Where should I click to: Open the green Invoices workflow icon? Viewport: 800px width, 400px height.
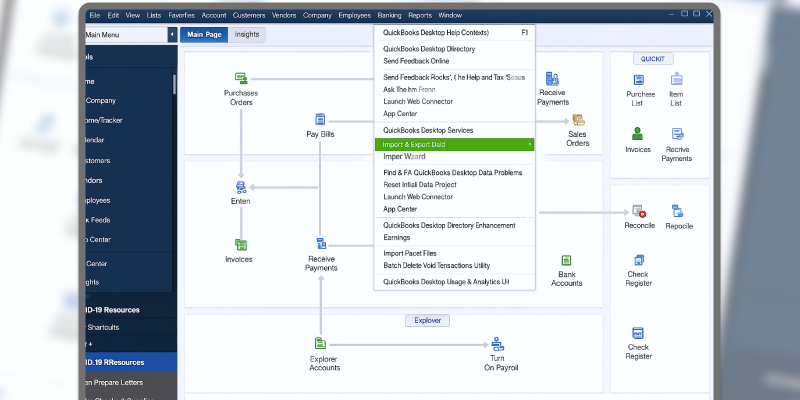(x=241, y=245)
